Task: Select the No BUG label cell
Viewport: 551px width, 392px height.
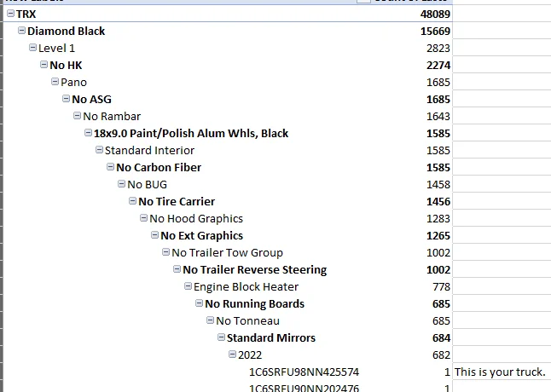Action: 147,185
